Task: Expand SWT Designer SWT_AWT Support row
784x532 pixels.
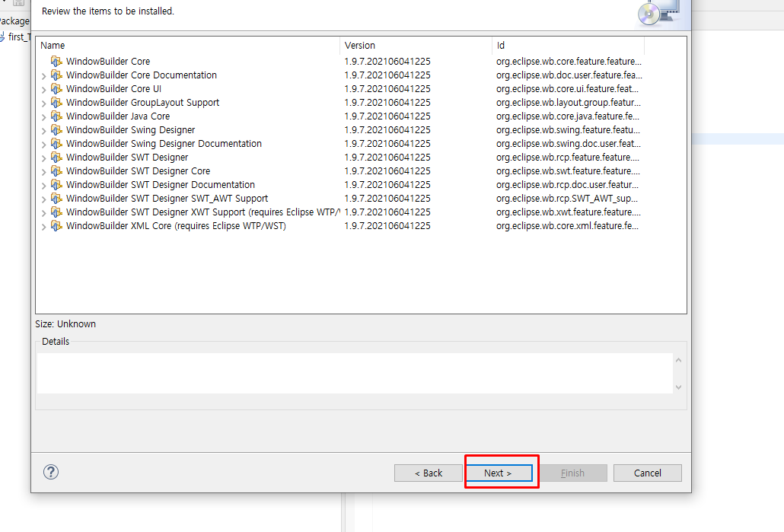Action: pyautogui.click(x=43, y=199)
